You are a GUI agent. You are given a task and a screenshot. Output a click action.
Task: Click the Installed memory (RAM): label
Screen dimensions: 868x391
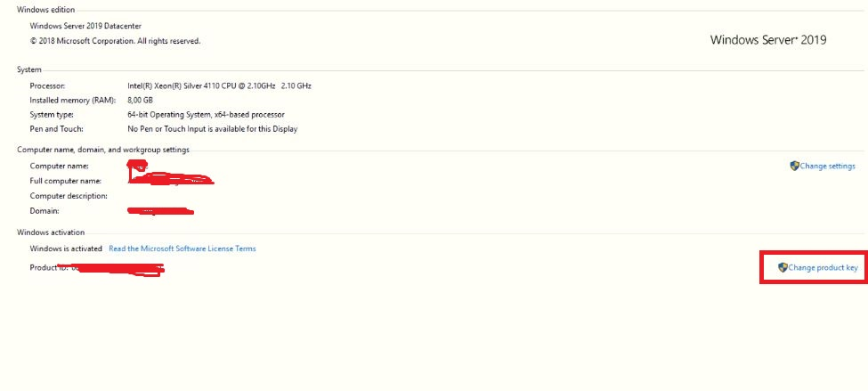[x=72, y=101]
